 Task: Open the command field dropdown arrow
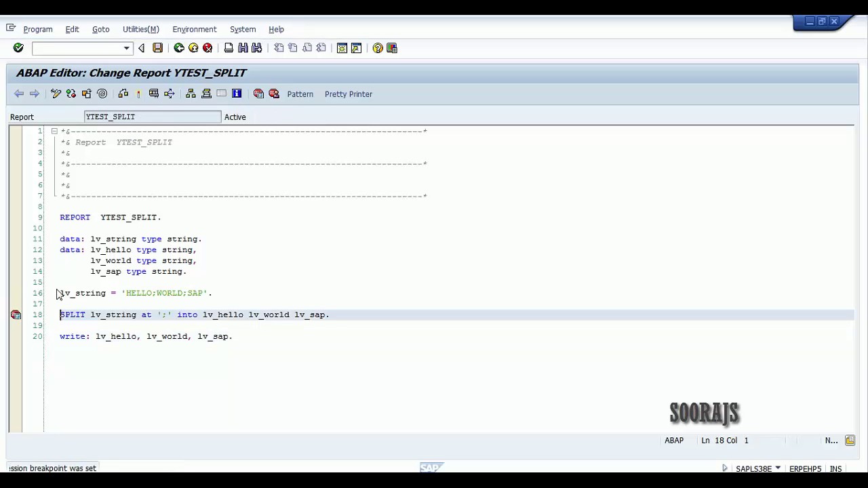click(x=126, y=48)
